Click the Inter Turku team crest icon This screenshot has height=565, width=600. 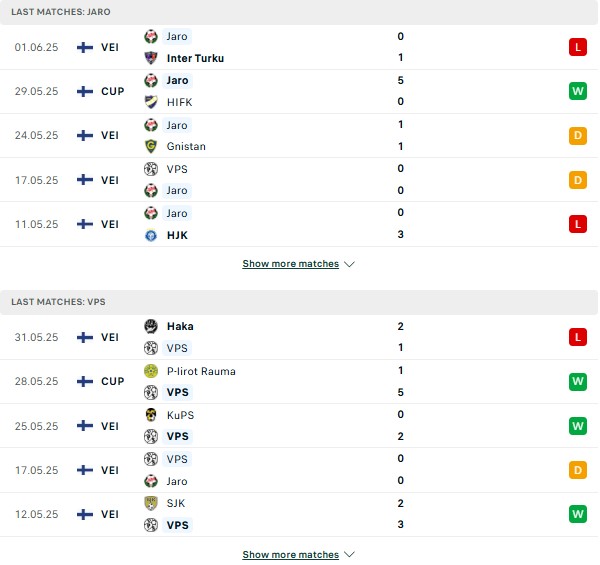[x=151, y=58]
